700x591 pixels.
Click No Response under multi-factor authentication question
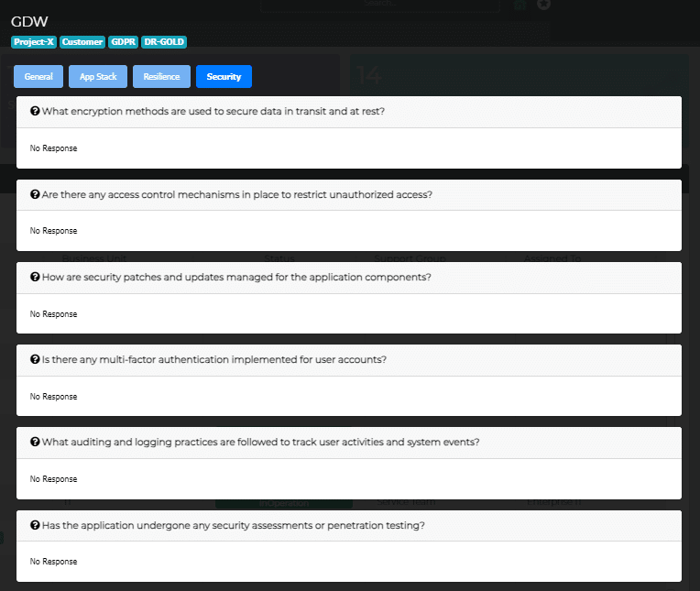pos(53,397)
